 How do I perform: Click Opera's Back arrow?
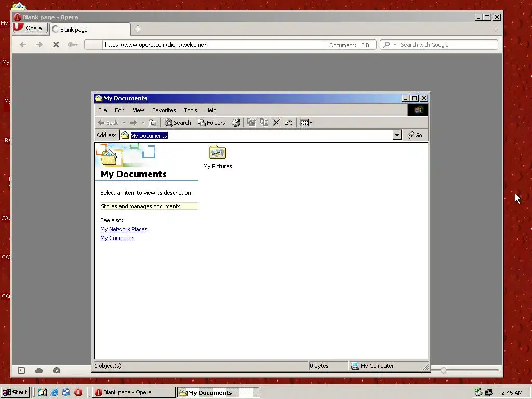pyautogui.click(x=23, y=45)
